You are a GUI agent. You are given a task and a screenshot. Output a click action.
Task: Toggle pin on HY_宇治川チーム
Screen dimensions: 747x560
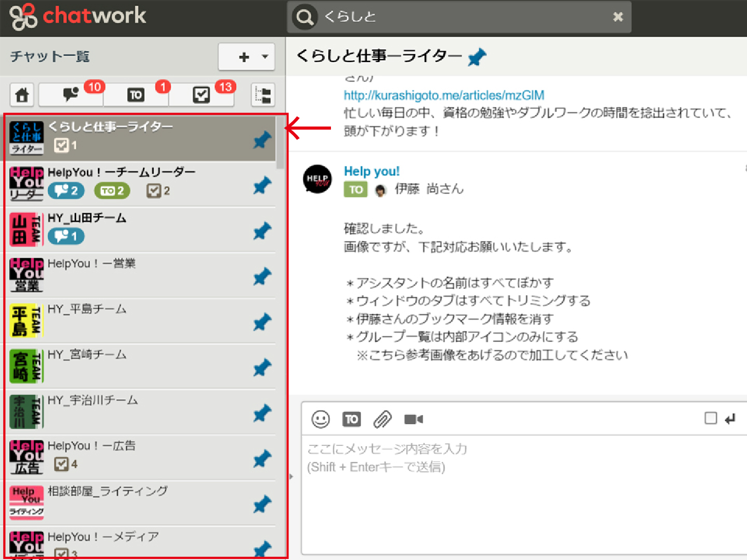click(x=262, y=413)
